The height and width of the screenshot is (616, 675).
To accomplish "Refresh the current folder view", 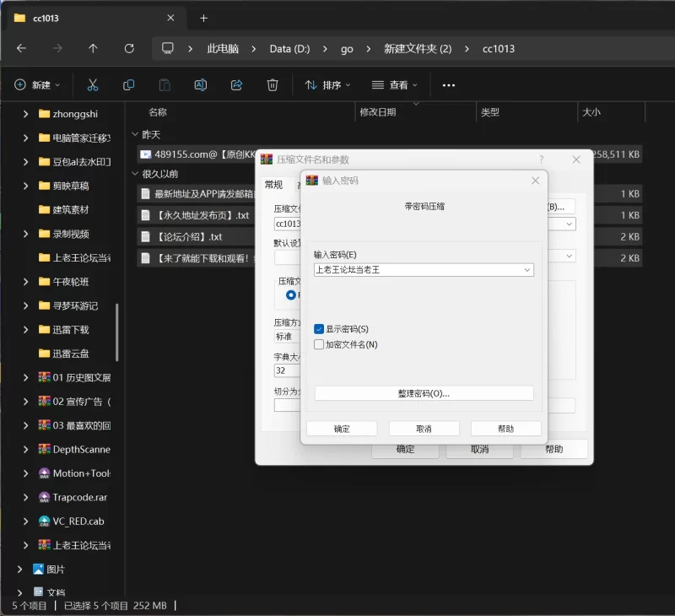I will [129, 48].
